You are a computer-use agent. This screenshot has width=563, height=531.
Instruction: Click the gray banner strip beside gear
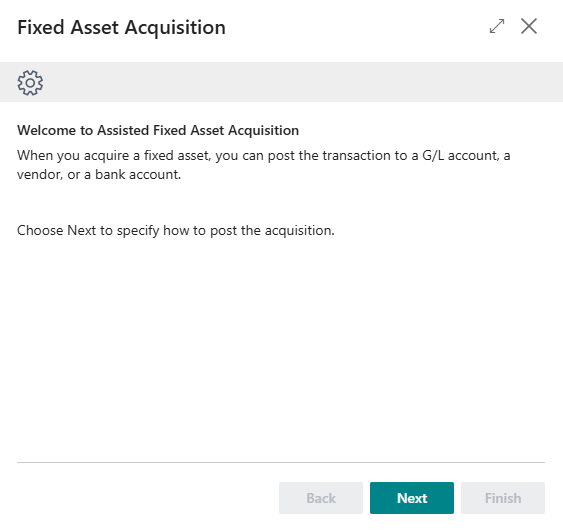pos(302,82)
